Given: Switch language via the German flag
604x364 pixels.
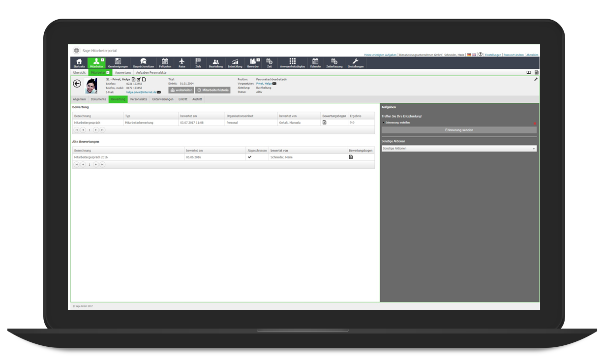Looking at the screenshot, I should point(468,55).
